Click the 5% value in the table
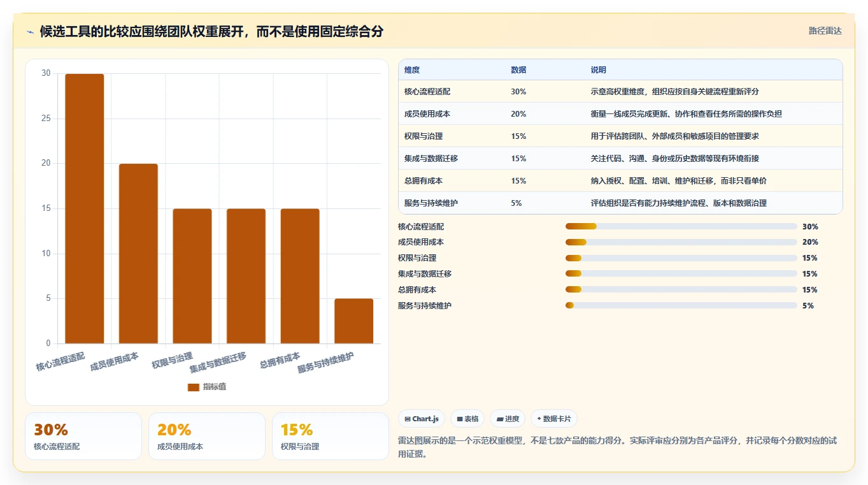 [x=516, y=203]
